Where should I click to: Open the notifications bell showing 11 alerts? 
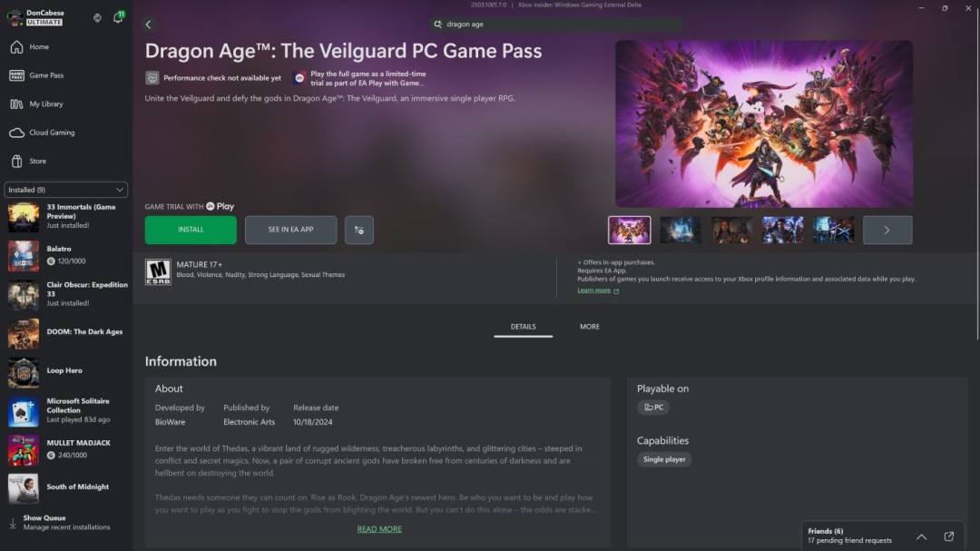point(118,16)
